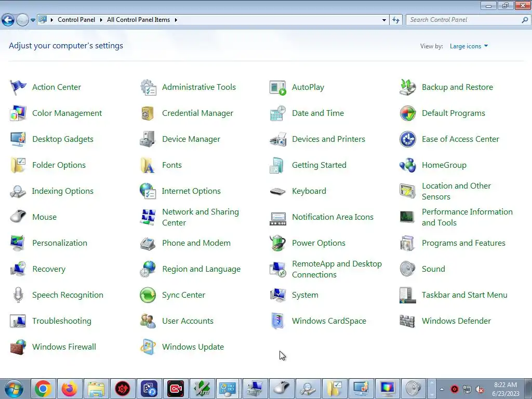Screen dimensions: 532x399
Task: Open the Windows Start button
Action: coord(14,389)
